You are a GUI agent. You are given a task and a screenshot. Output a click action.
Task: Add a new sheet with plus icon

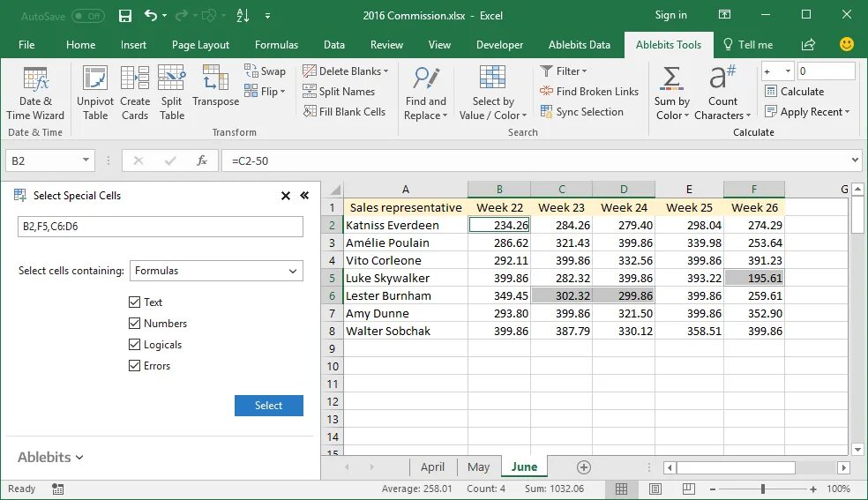[583, 467]
